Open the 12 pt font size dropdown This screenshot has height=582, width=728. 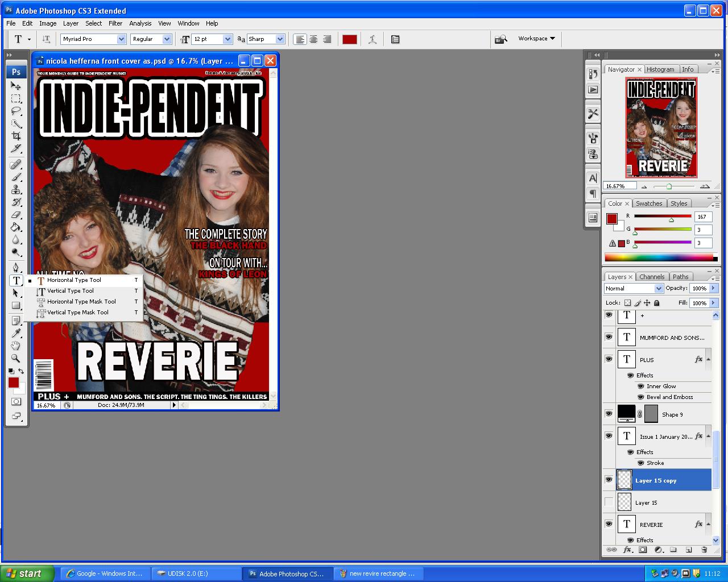click(x=227, y=39)
